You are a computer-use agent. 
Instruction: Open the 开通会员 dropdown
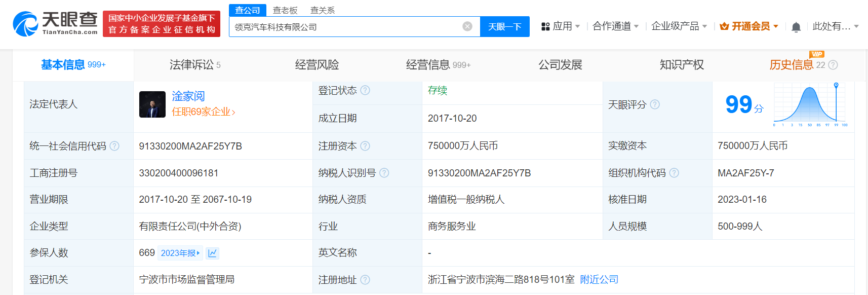749,26
